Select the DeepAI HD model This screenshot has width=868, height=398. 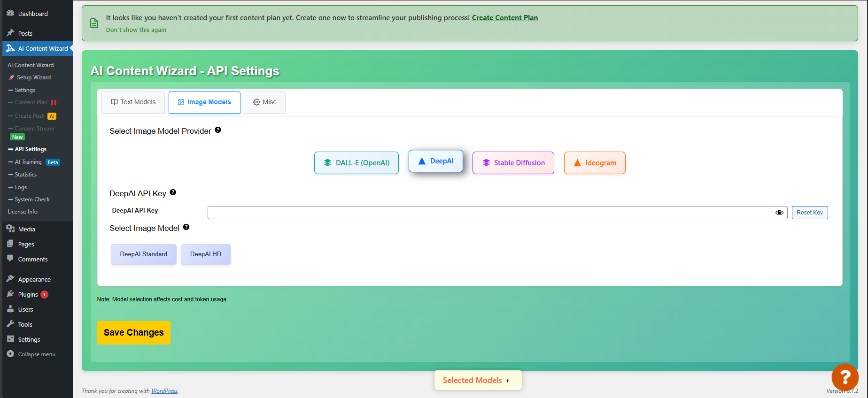point(206,254)
